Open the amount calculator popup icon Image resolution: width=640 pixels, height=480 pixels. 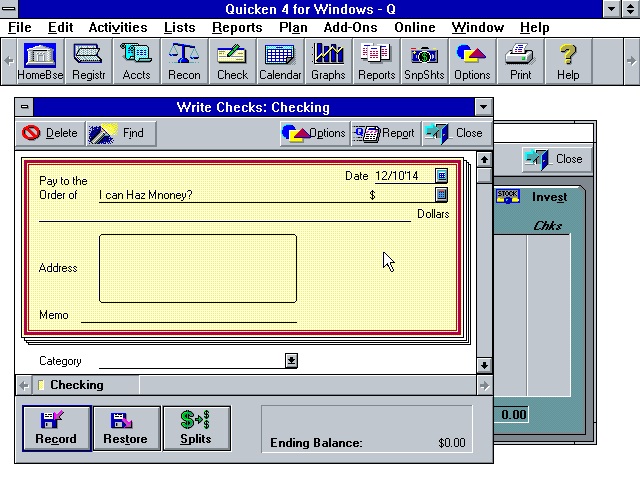(441, 194)
